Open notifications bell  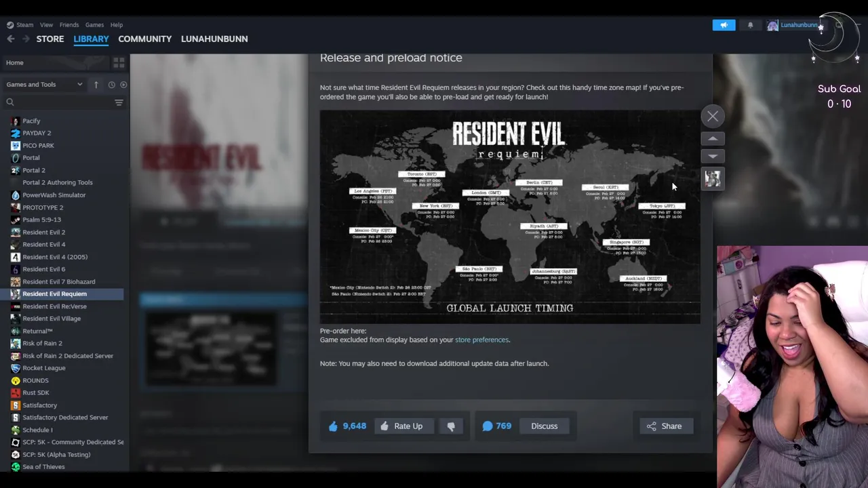pyautogui.click(x=750, y=25)
